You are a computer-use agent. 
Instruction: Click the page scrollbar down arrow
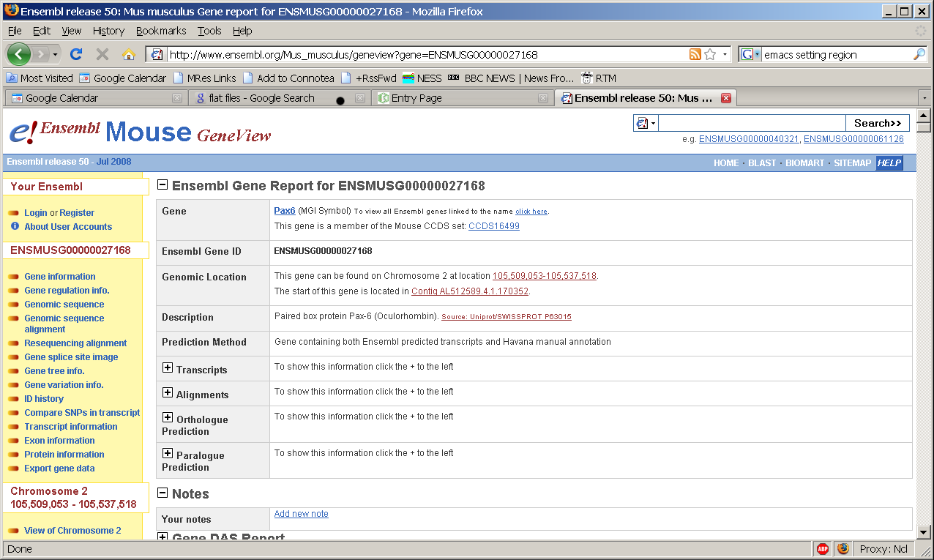pos(923,532)
